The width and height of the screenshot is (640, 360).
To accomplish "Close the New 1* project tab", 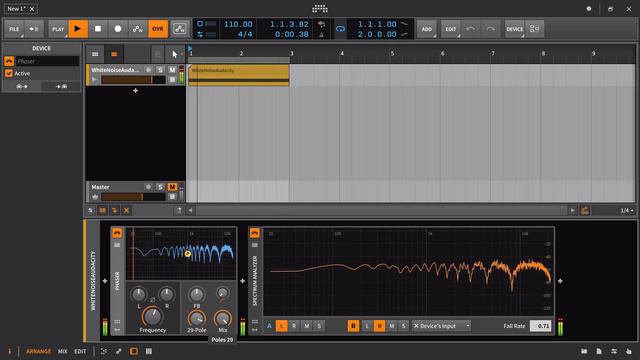I will pyautogui.click(x=32, y=9).
